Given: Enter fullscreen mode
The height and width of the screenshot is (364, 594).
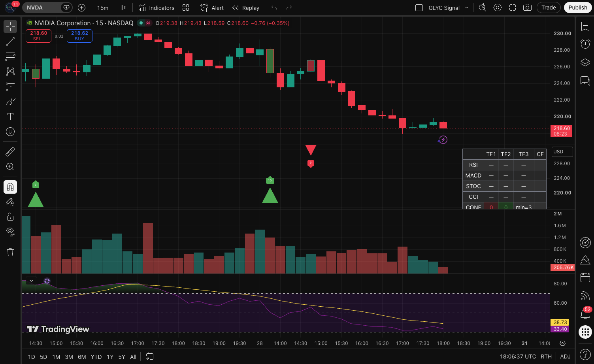Looking at the screenshot, I should point(513,8).
